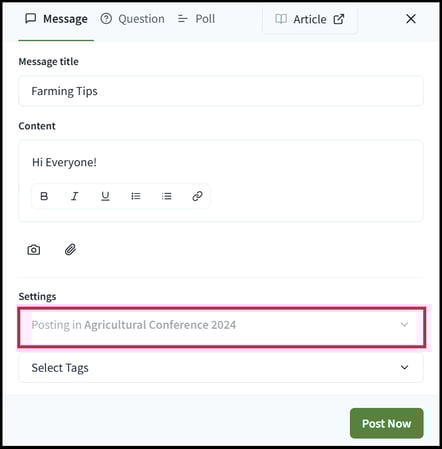Click the Farming Tips message title field
442x449 pixels.
tap(221, 91)
